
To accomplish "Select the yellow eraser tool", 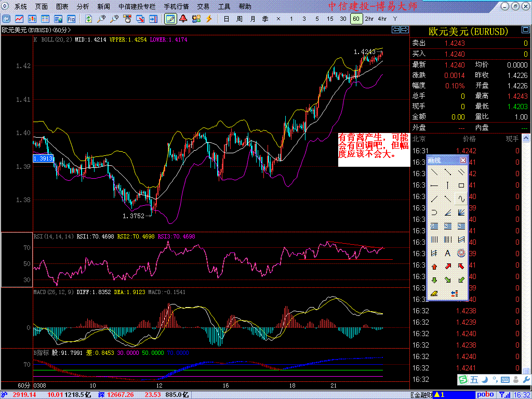I will 434,294.
